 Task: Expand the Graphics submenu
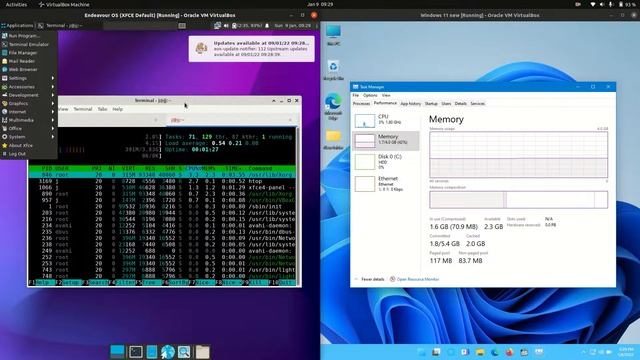click(29, 103)
